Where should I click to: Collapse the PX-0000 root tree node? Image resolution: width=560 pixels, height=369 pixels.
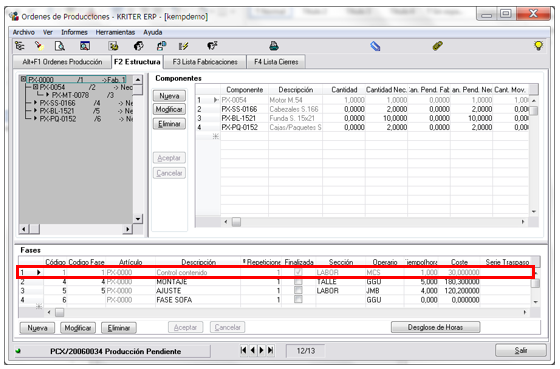point(24,79)
